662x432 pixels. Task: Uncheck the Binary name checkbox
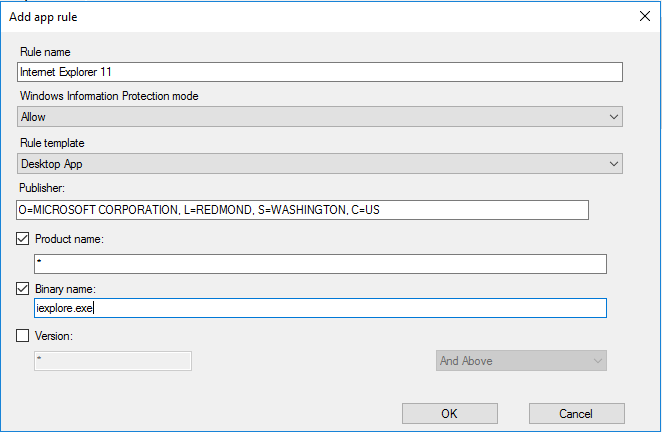22,289
